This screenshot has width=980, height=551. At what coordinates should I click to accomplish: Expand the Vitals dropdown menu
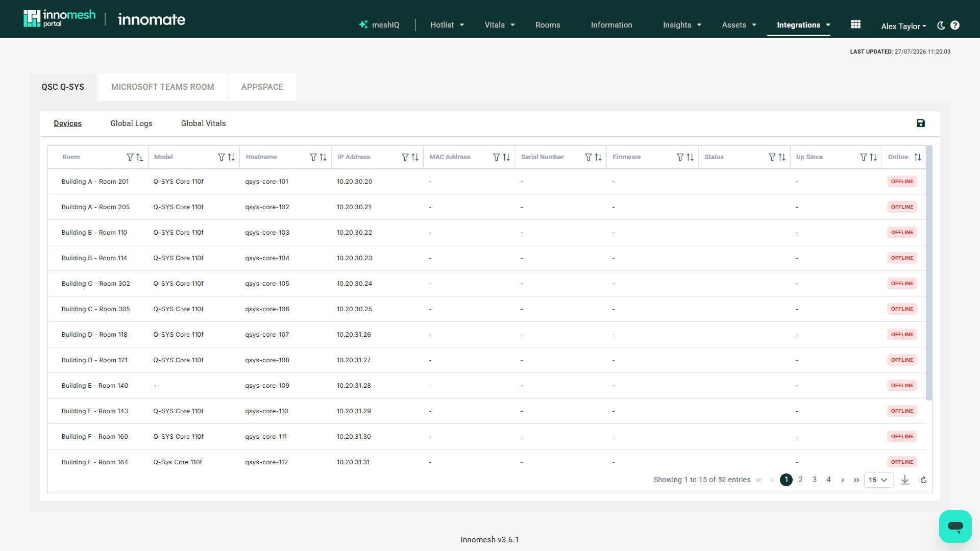coord(500,24)
